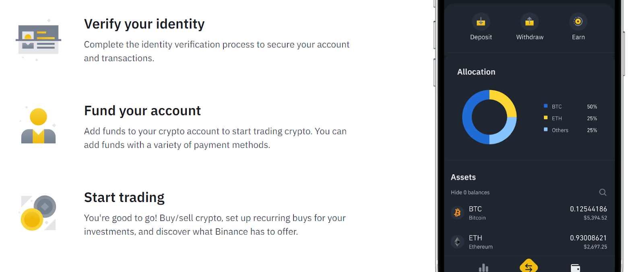Click the Start trading heading
The width and height of the screenshot is (644, 272).
coord(124,198)
